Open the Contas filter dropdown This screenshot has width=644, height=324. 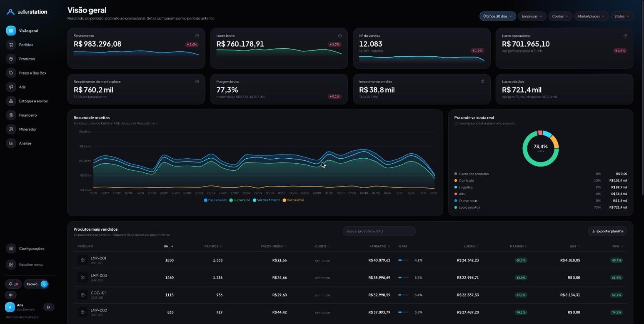tap(560, 16)
